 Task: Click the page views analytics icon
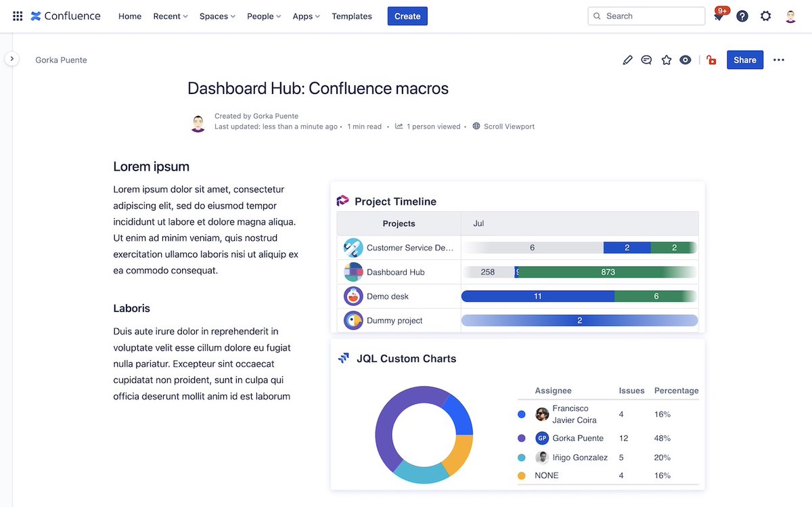pos(399,127)
